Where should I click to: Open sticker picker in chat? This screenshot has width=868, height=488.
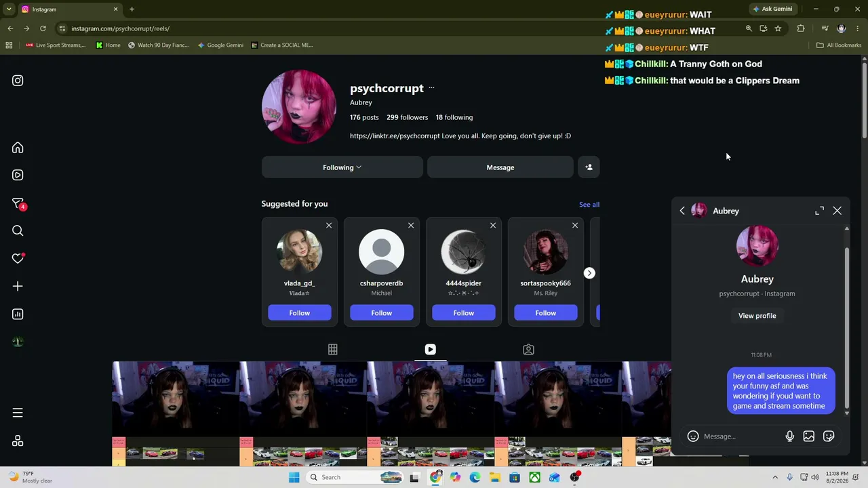point(829,436)
